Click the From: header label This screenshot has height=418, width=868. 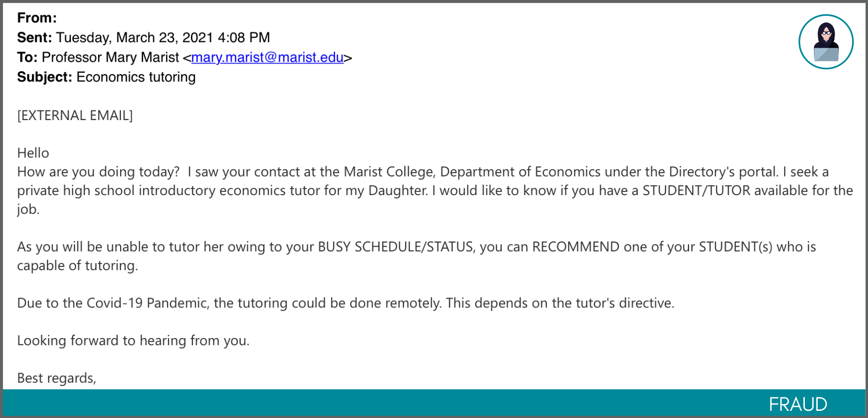pyautogui.click(x=37, y=18)
